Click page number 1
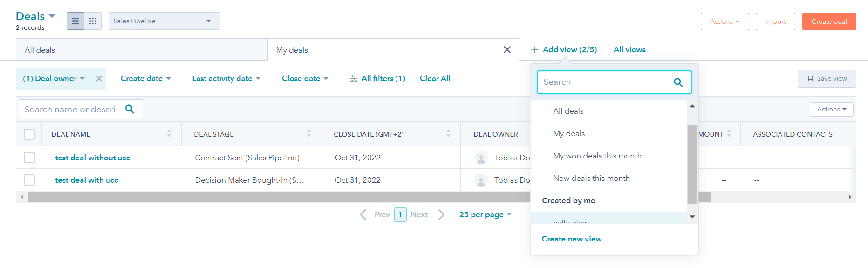 tap(400, 214)
